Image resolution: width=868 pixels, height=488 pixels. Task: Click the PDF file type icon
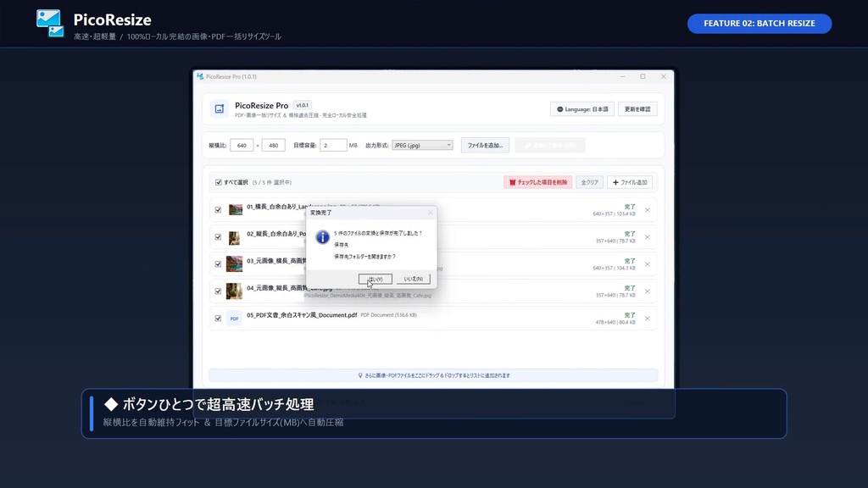(x=234, y=319)
